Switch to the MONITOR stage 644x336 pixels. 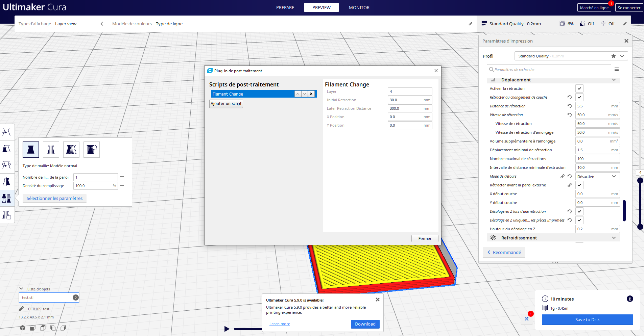click(359, 7)
